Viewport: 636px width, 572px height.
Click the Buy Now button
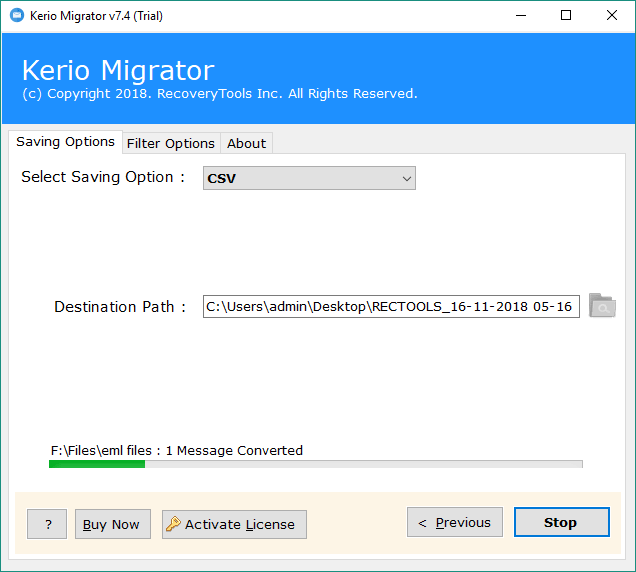pyautogui.click(x=113, y=524)
